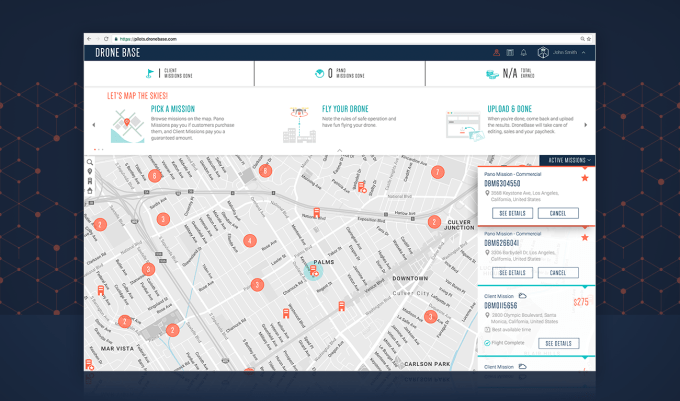
Task: Collapse the intro banner with up chevron
Action: [339, 150]
